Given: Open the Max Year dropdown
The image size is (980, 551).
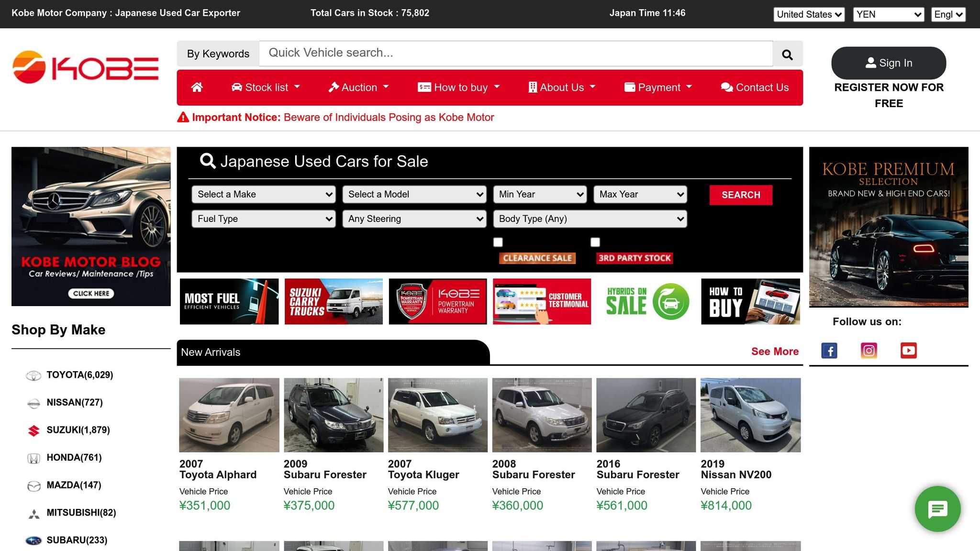Looking at the screenshot, I should pos(640,194).
